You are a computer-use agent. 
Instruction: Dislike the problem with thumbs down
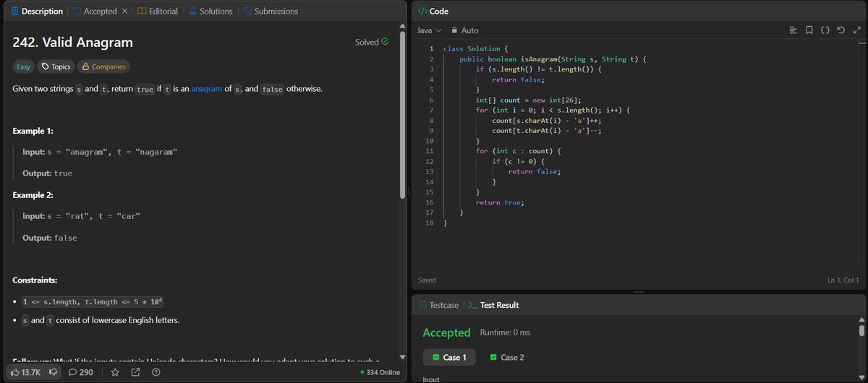click(x=53, y=372)
